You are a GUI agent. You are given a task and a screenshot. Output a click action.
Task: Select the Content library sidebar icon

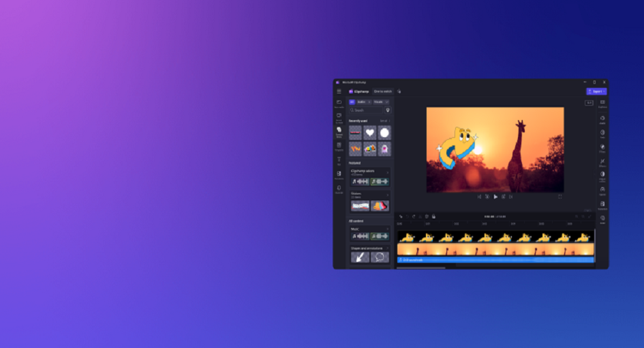coord(339,132)
